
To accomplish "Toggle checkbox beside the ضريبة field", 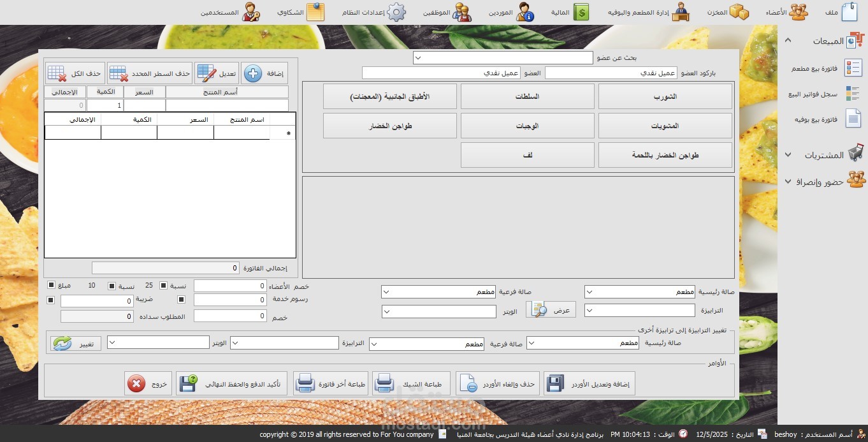I will coord(51,300).
